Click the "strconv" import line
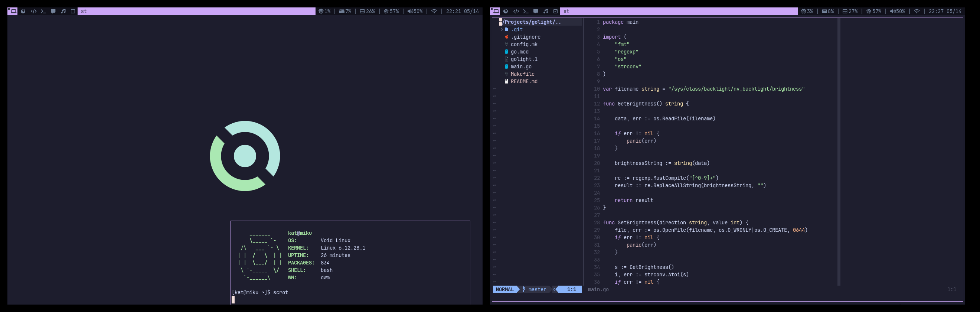Viewport: 980px width, 312px height. point(628,66)
